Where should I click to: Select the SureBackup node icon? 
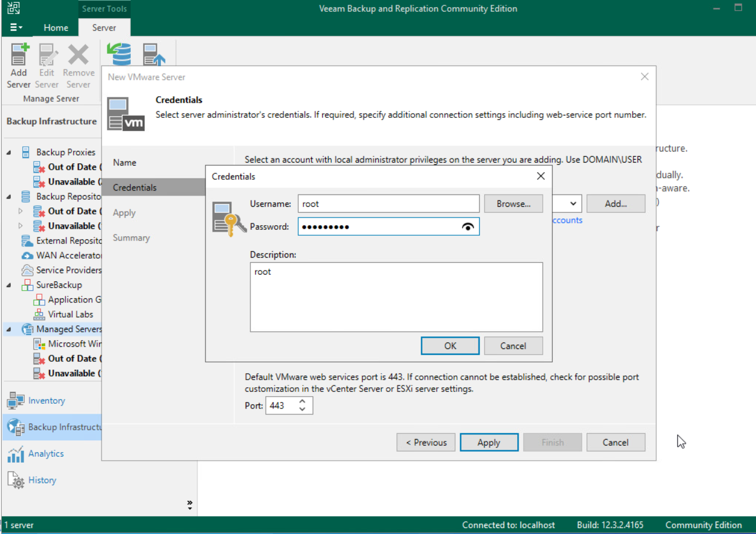click(27, 285)
